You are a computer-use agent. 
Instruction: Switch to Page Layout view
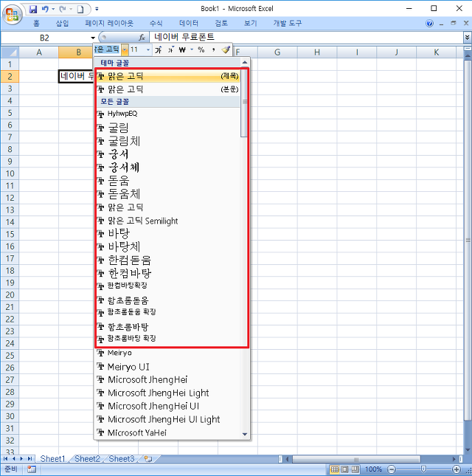pos(345,469)
